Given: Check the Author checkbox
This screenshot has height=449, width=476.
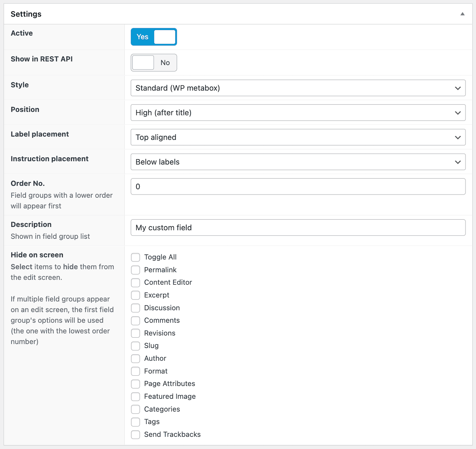Looking at the screenshot, I should pyautogui.click(x=136, y=359).
